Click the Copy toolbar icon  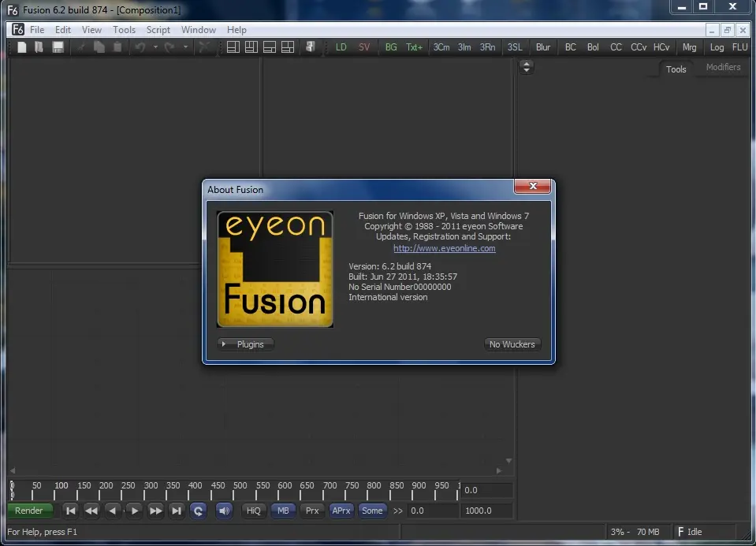99,47
